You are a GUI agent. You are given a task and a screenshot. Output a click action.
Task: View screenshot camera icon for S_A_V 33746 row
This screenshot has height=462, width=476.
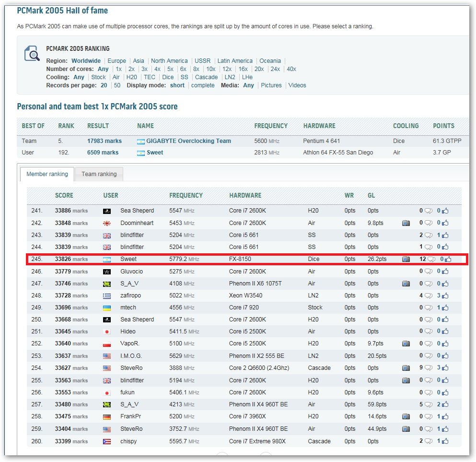[406, 284]
